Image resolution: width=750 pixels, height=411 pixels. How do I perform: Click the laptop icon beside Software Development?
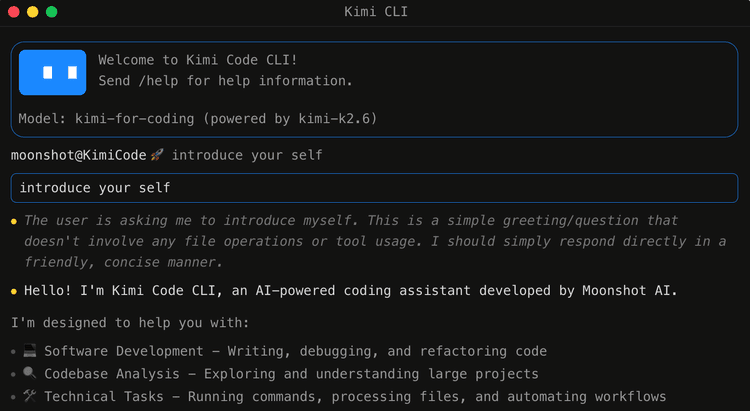30,351
